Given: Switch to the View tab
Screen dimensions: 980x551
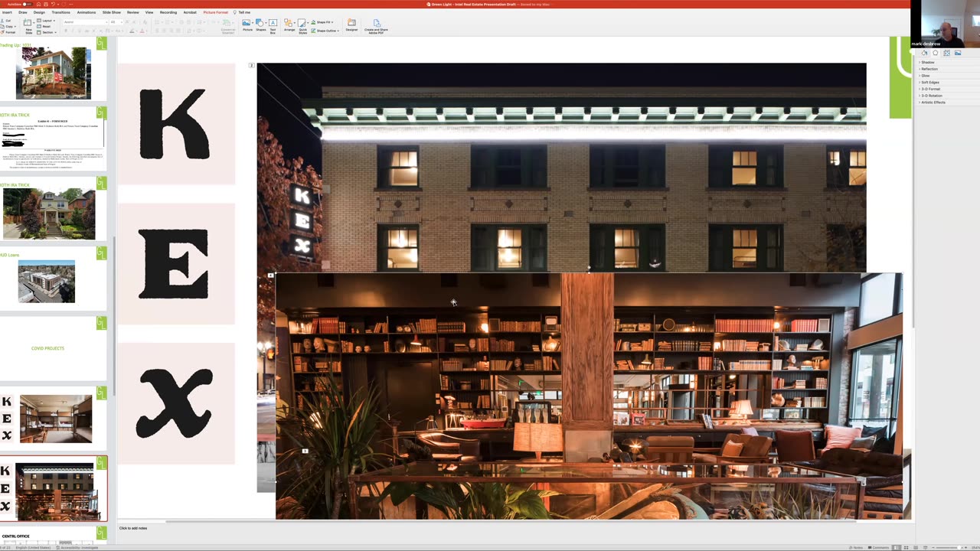Looking at the screenshot, I should coord(149,12).
